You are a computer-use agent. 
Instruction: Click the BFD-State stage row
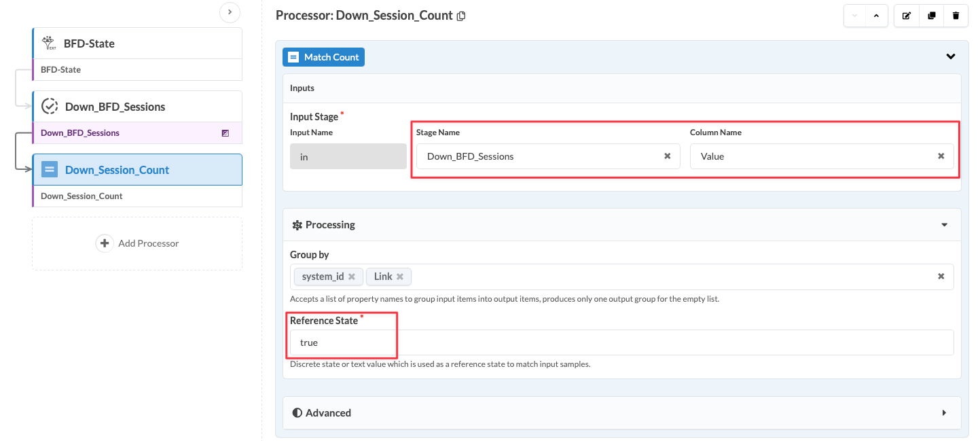137,70
